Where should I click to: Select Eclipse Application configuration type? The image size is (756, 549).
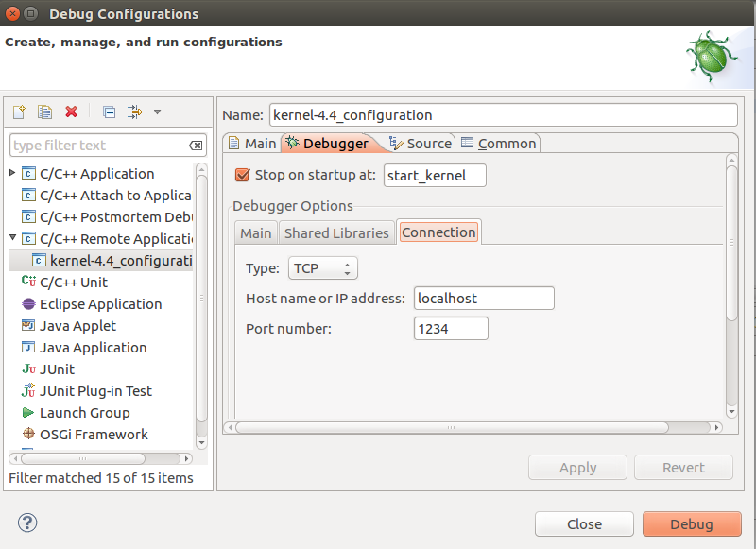point(101,304)
